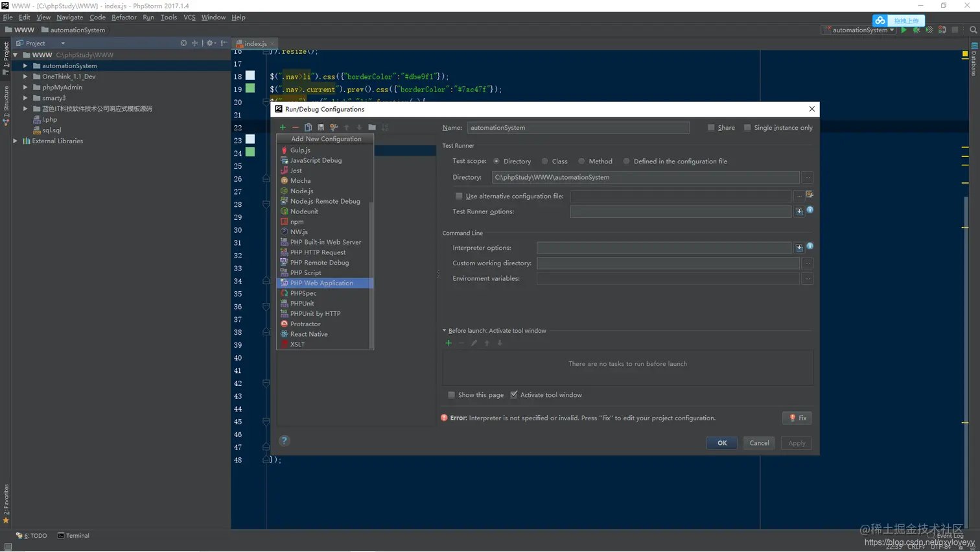Screen dimensions: 980x552
Task: Click browse button for Directory field
Action: pos(808,177)
